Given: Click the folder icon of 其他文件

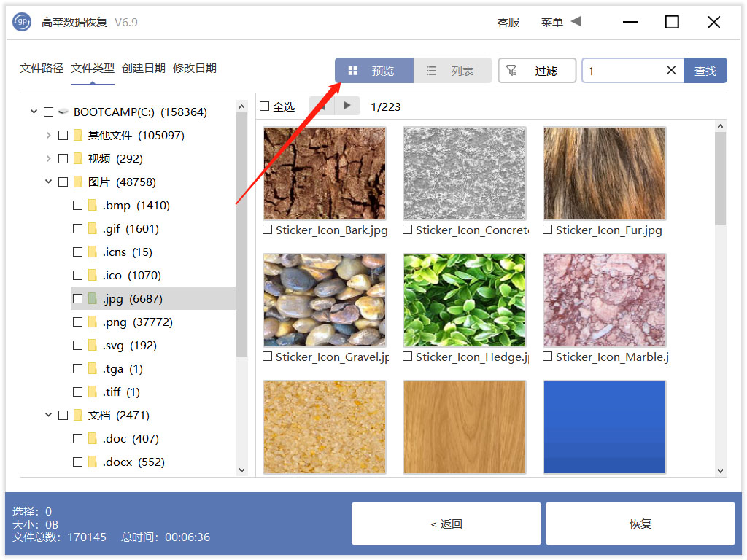Looking at the screenshot, I should (x=78, y=135).
